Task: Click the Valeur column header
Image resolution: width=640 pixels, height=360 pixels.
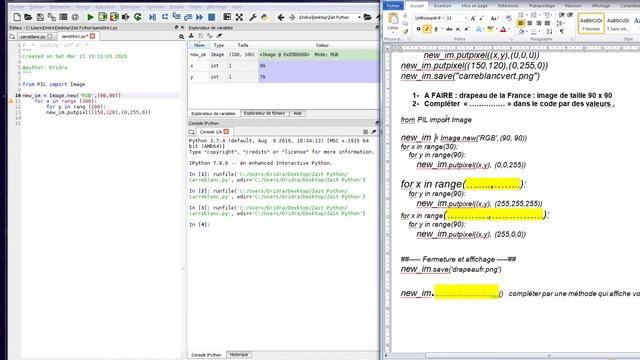Action: click(x=322, y=45)
